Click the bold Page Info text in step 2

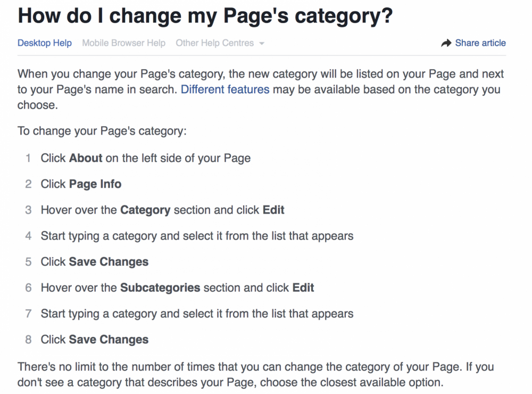click(95, 184)
